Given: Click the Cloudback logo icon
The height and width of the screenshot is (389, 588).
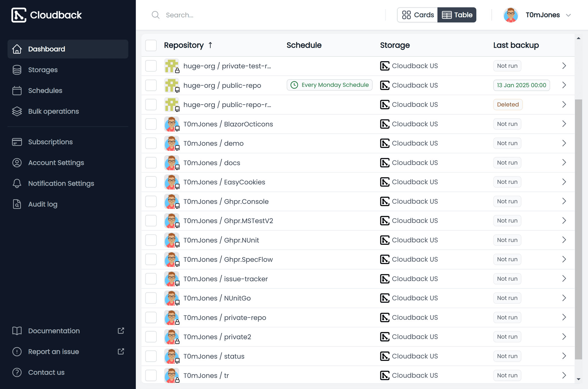Looking at the screenshot, I should pyautogui.click(x=19, y=15).
